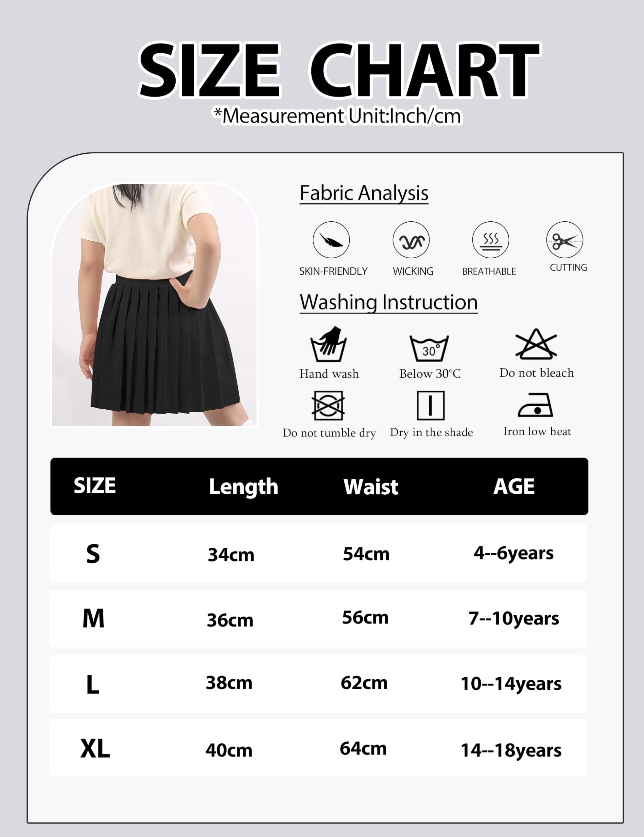Click the Do not tumble dry label

coord(329,433)
